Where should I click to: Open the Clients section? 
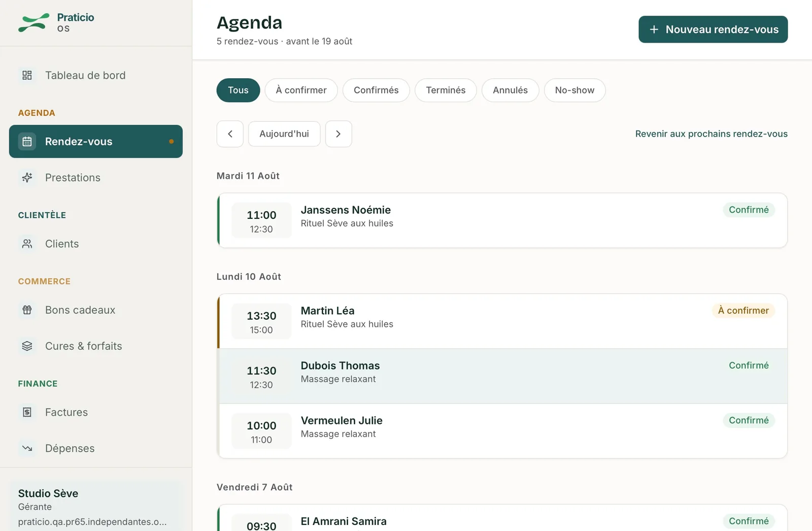(96, 244)
